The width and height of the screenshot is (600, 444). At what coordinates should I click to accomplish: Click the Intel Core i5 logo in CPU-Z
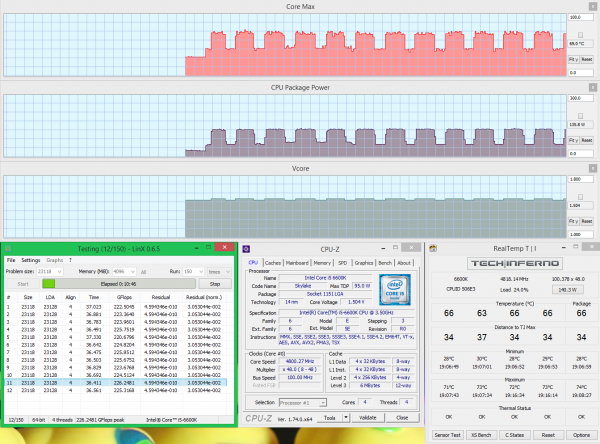click(x=395, y=289)
